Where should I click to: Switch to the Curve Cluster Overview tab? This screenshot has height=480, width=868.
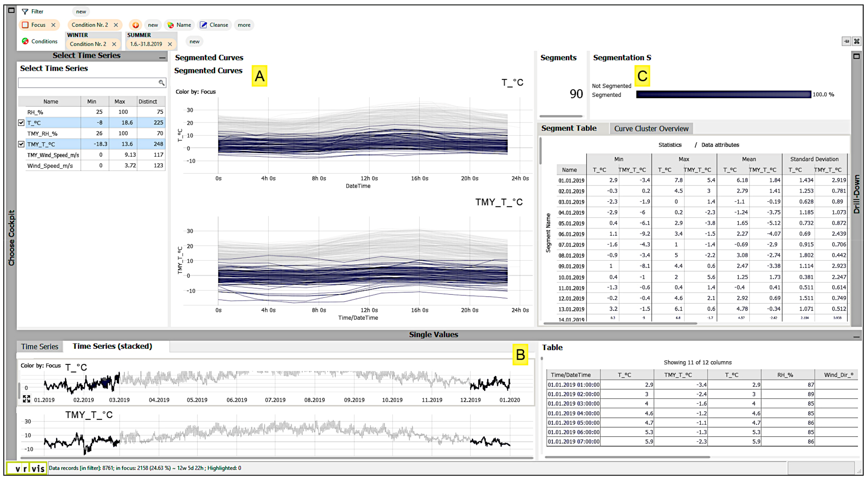(x=651, y=129)
